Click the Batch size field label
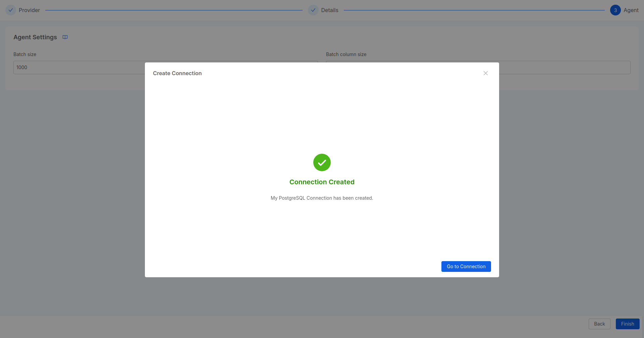 tap(24, 54)
